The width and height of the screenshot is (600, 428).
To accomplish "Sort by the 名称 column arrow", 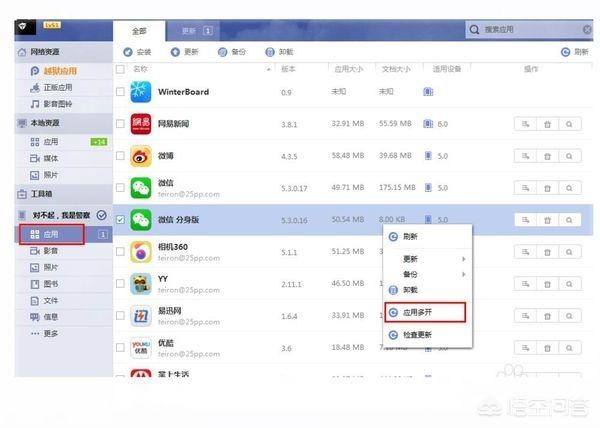I will tap(269, 69).
